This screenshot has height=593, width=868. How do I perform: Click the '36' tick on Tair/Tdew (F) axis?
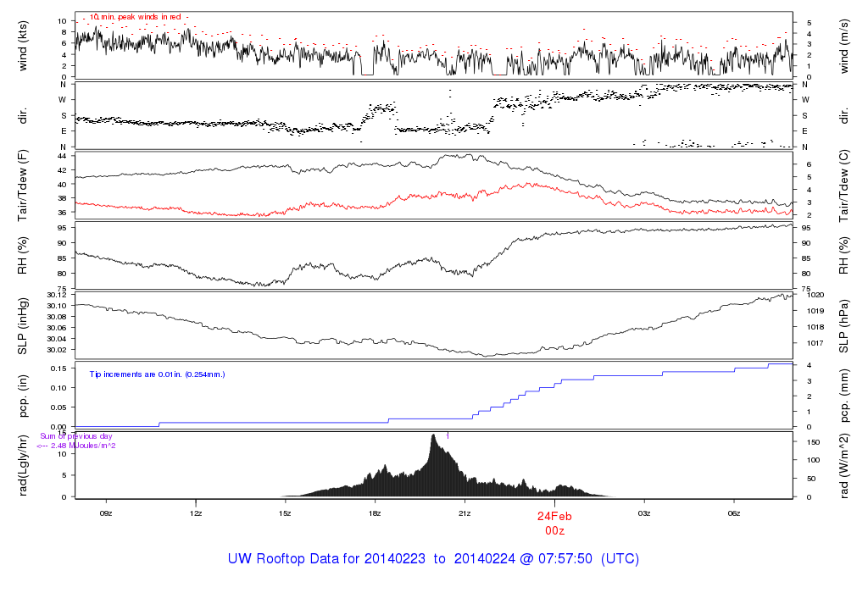[x=62, y=213]
